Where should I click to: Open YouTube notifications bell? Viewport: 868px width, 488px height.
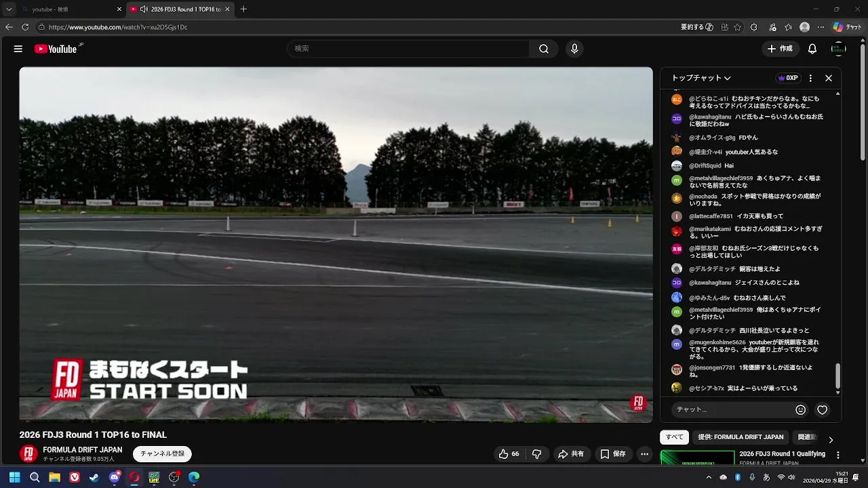point(812,49)
